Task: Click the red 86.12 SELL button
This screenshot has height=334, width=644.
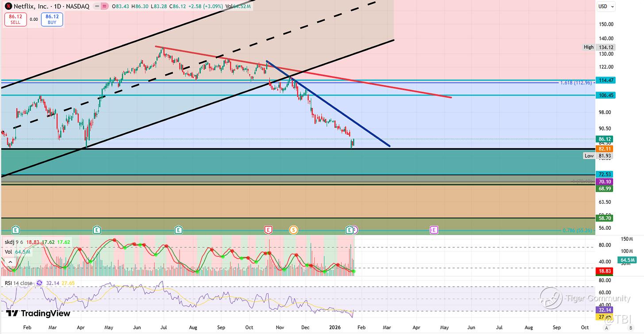Action: (15, 19)
